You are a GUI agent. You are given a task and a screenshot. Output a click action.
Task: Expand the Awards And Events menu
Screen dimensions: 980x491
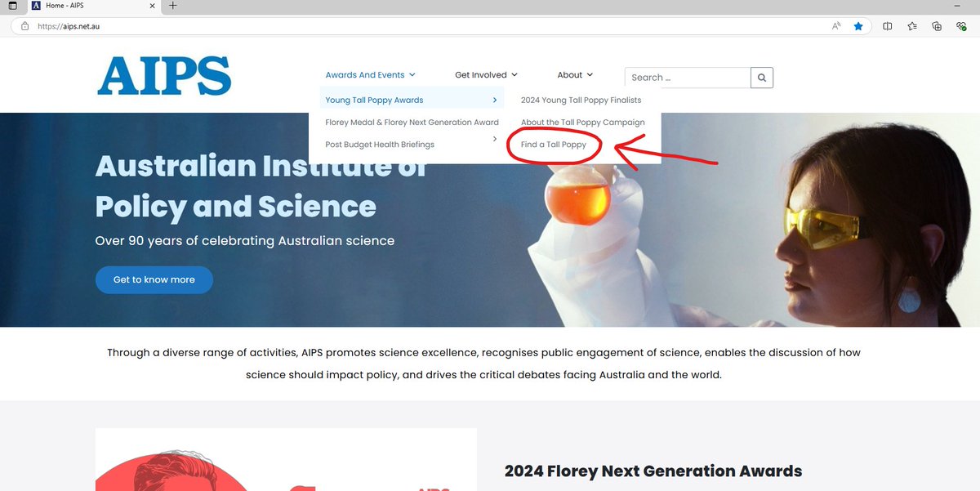click(x=370, y=74)
